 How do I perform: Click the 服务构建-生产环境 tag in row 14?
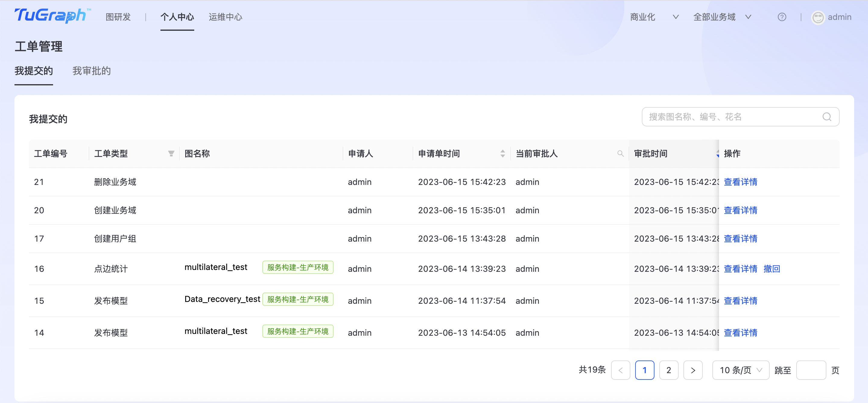298,331
